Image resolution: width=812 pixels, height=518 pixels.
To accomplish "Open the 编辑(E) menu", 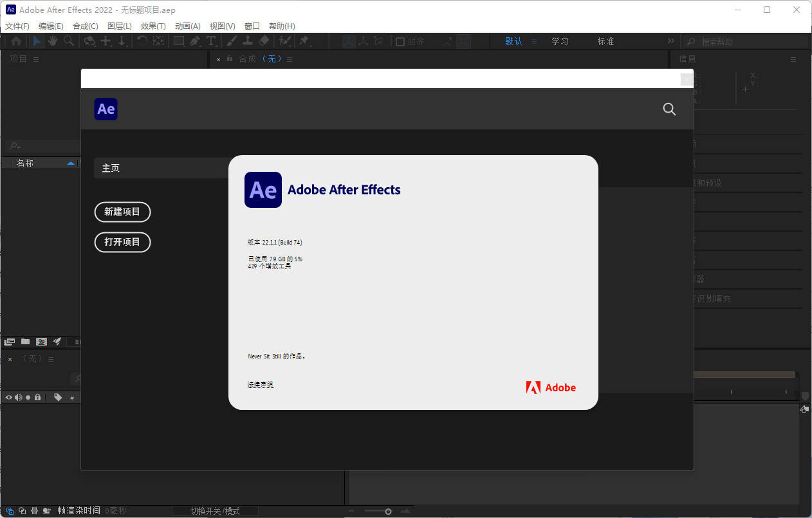I will (51, 26).
